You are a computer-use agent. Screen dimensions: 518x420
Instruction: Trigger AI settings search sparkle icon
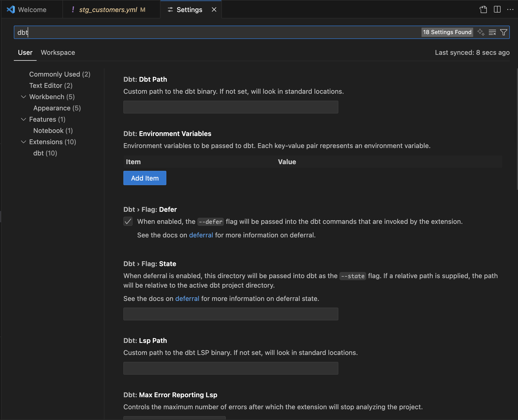[x=481, y=32]
